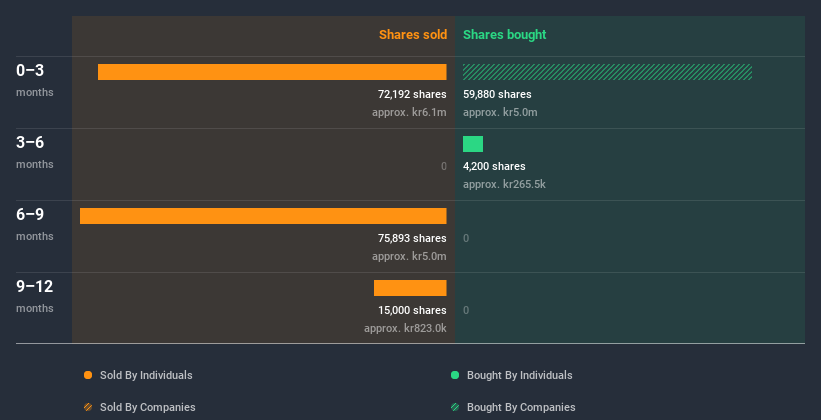Click the 72,192 shares label
This screenshot has width=821, height=420.
412,94
